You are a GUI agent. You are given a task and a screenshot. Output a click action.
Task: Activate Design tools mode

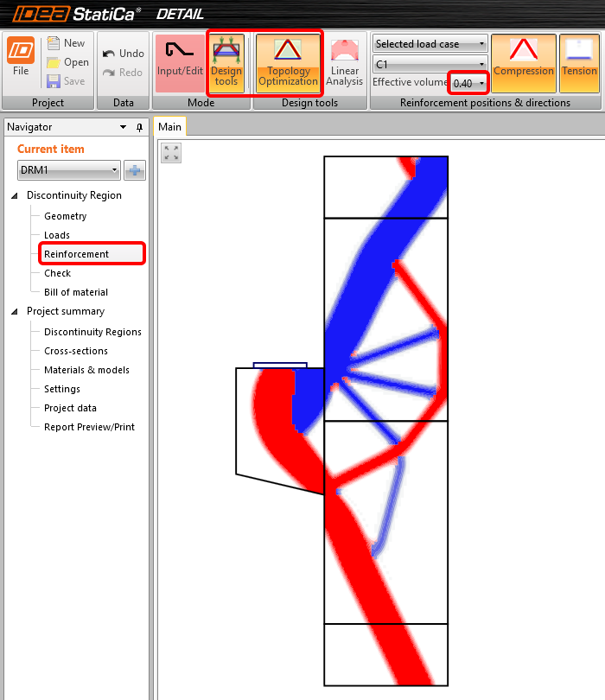coord(226,63)
